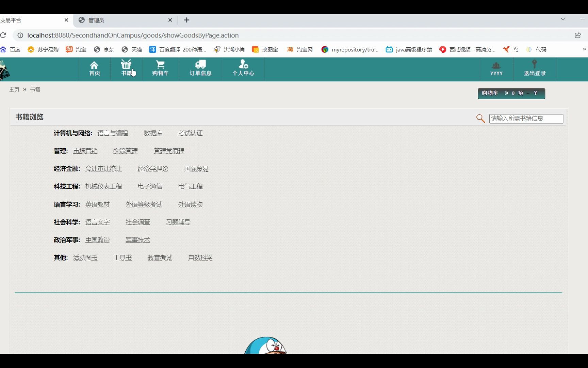Open the java高级程序猿 bookmark
The image size is (588, 368).
click(x=409, y=49)
